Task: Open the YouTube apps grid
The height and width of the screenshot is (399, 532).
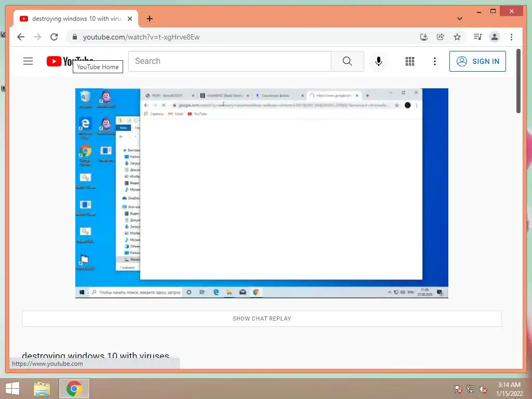Action: click(410, 61)
